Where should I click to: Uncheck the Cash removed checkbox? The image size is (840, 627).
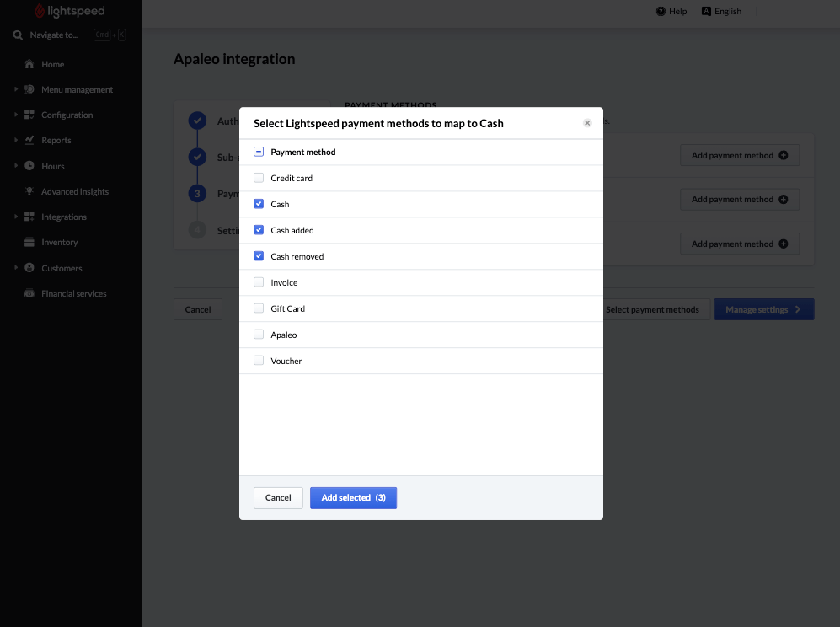[259, 256]
